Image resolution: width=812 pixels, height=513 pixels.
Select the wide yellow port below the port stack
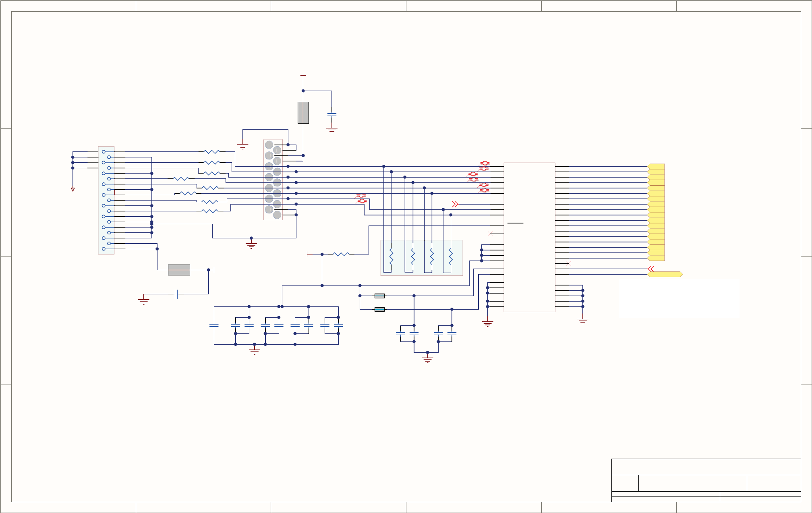coord(665,274)
